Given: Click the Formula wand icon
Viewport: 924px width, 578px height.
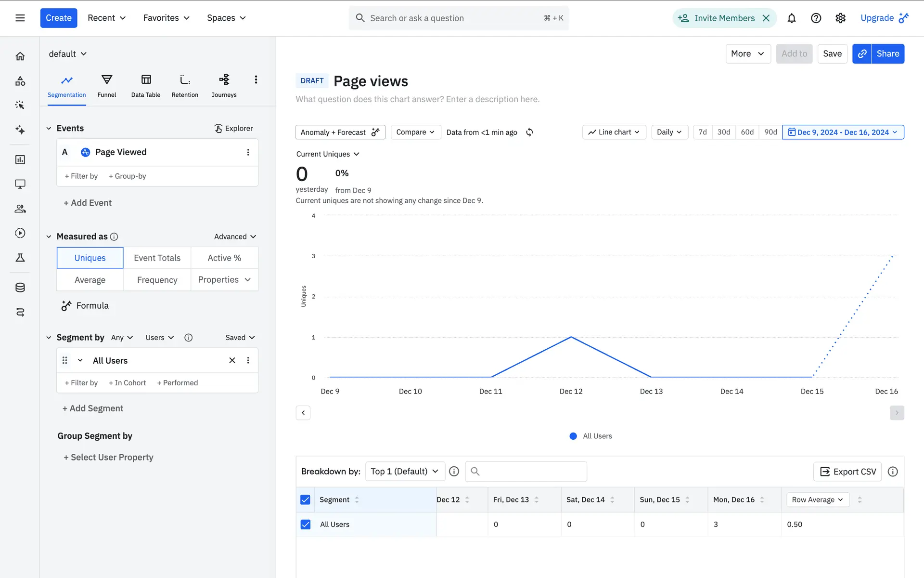Looking at the screenshot, I should (x=66, y=306).
